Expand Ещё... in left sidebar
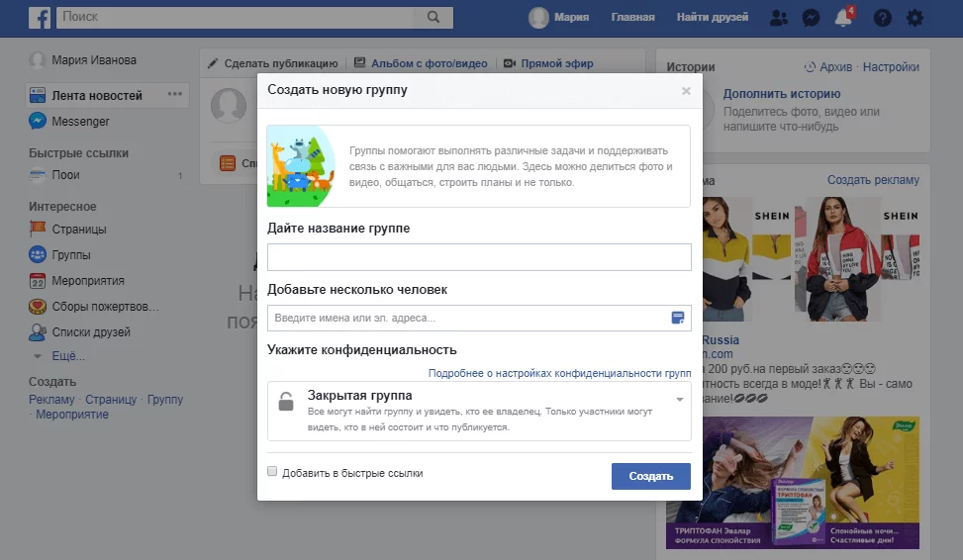963x560 pixels. coord(68,356)
